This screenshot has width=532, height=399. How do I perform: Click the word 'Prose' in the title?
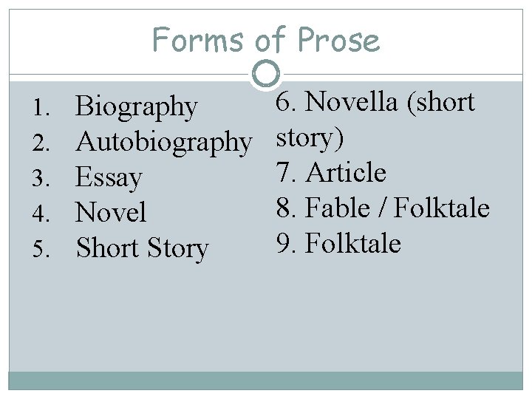click(340, 39)
